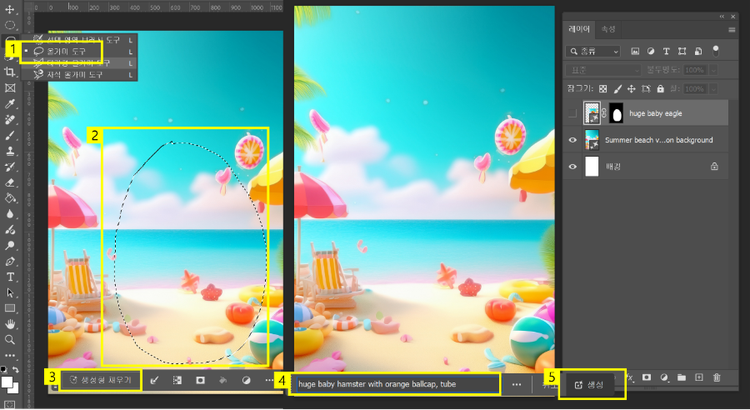Screen dimensions: 750x410
Task: Collapse the panel with double-arrow icon
Action: tap(722, 17)
